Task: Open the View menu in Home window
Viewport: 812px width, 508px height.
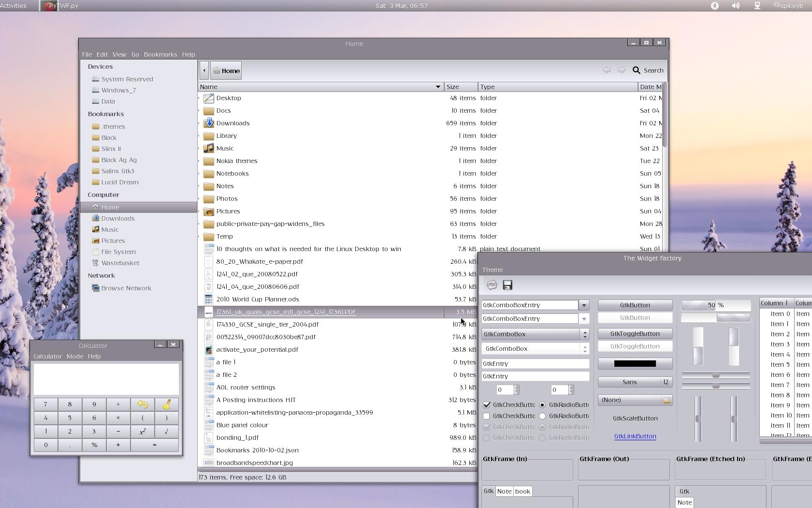Action: [119, 54]
